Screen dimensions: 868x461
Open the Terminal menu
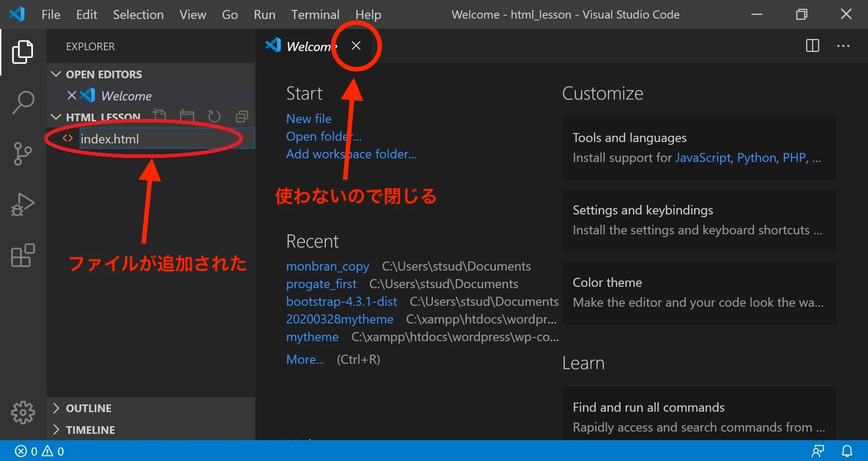pos(315,14)
